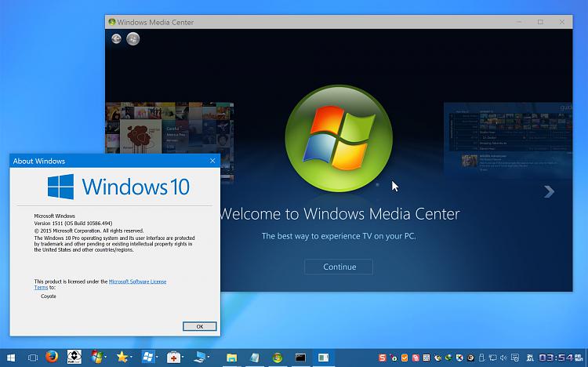Click the computer monitor taskbar icon

(x=199, y=358)
